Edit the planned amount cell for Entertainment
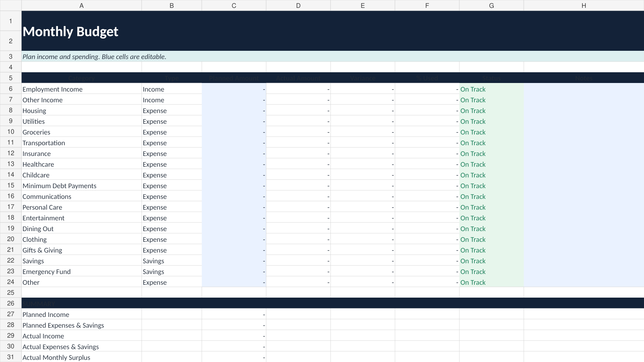The width and height of the screenshot is (644, 362). pos(234,217)
